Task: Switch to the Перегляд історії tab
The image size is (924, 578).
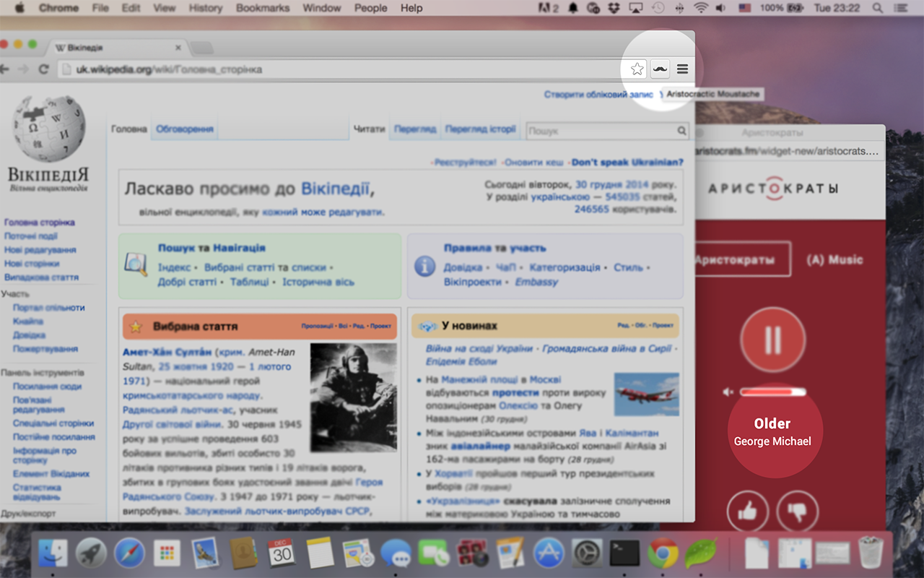Action: point(480,129)
